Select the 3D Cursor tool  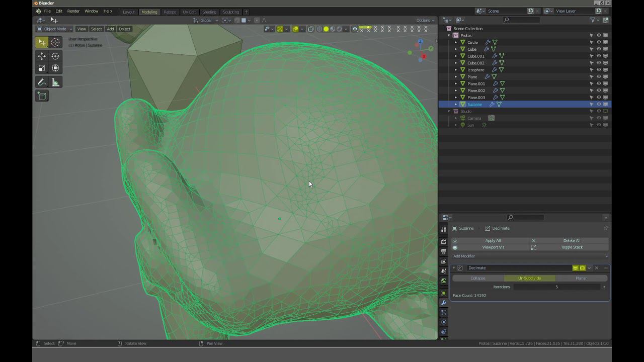(x=55, y=43)
